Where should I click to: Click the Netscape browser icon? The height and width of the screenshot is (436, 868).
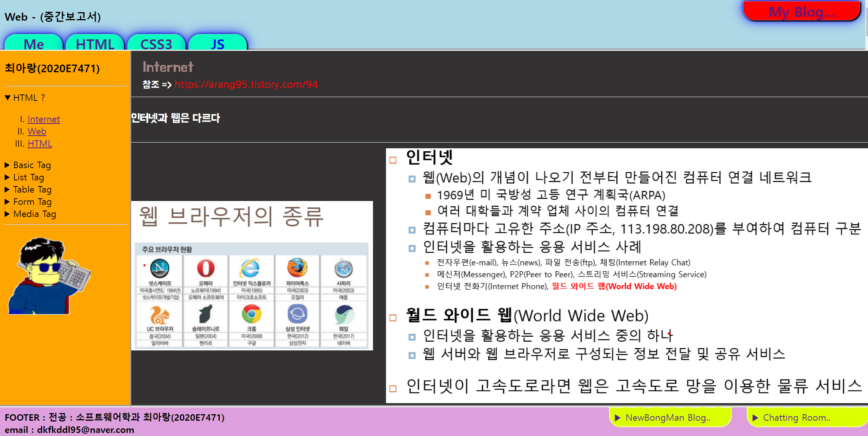(x=160, y=268)
